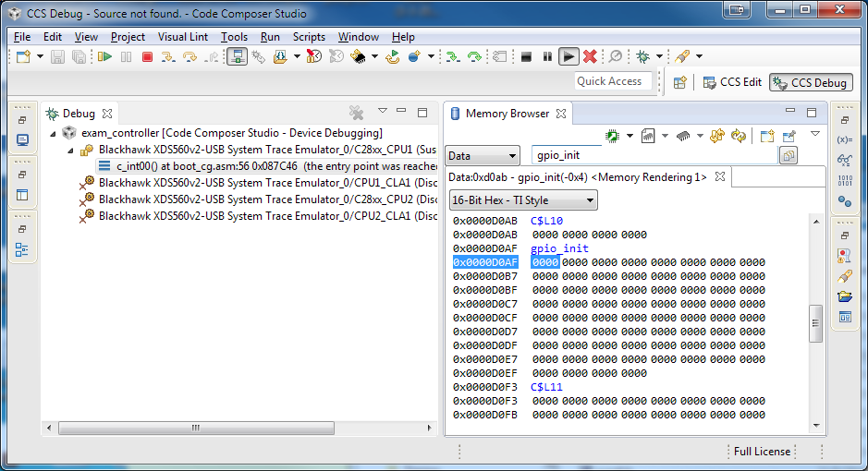Collapse the exam_controller tree node

point(53,133)
